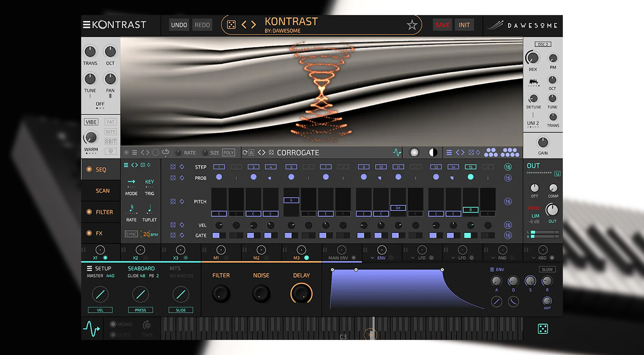
Task: Open the SETUP hamburger menu
Action: pyautogui.click(x=89, y=269)
